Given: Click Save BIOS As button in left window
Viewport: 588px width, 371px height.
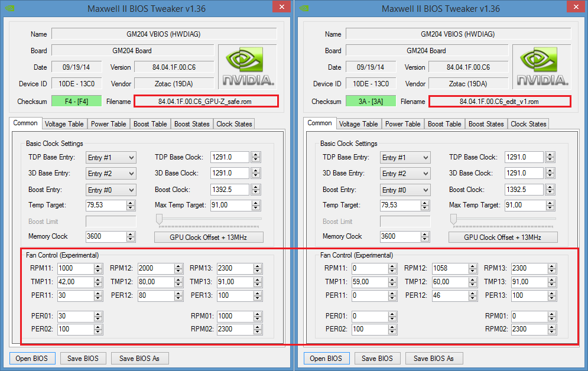Looking at the screenshot, I should (139, 358).
